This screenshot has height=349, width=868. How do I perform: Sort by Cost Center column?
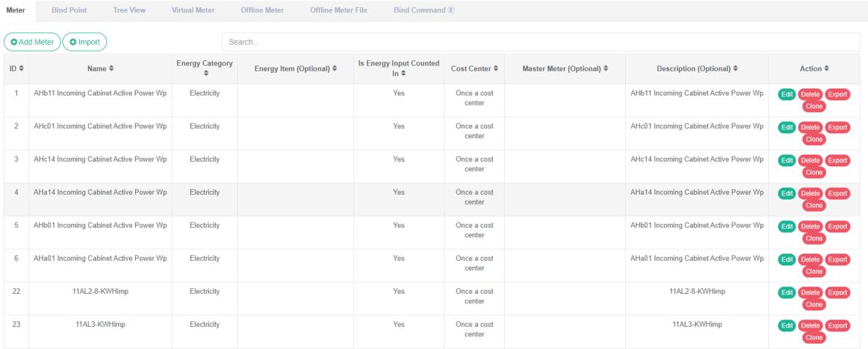(x=474, y=69)
